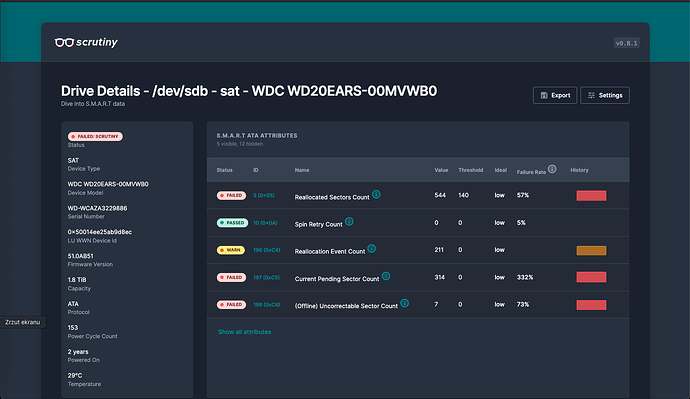Click the 29°C temperature value
690x399 pixels.
point(75,376)
